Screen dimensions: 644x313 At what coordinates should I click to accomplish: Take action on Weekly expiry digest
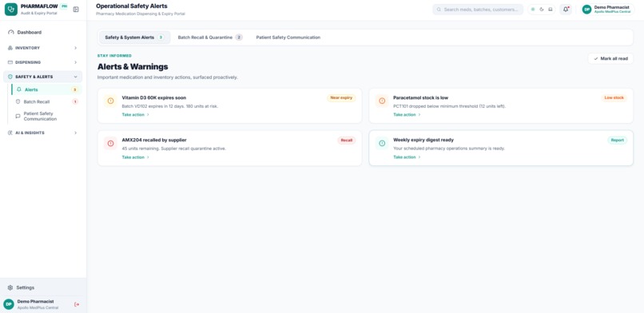407,157
